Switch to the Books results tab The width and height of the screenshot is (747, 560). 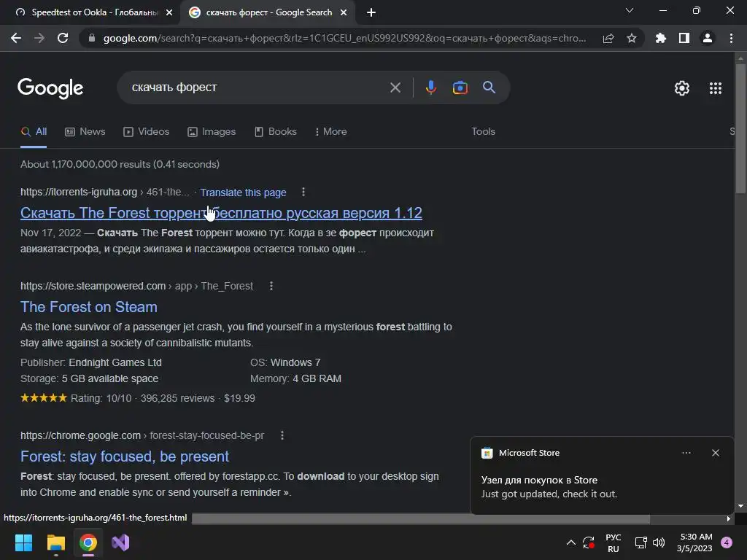[x=275, y=132]
